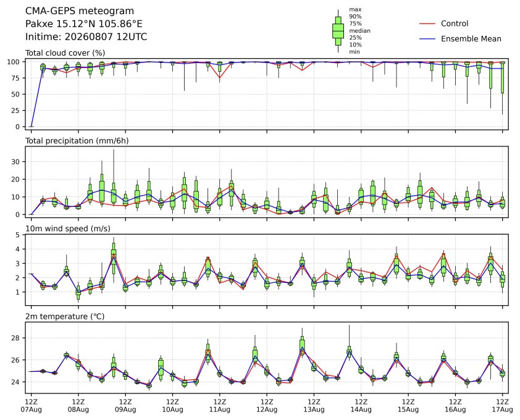
Task: Click the '12Z 15Aug' x-axis tick label
Action: coord(408,406)
